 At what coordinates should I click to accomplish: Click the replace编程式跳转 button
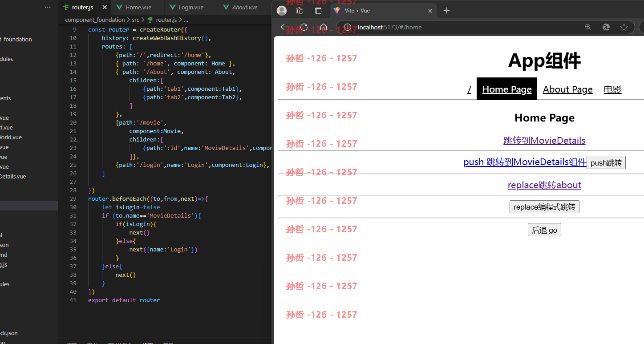tap(544, 207)
